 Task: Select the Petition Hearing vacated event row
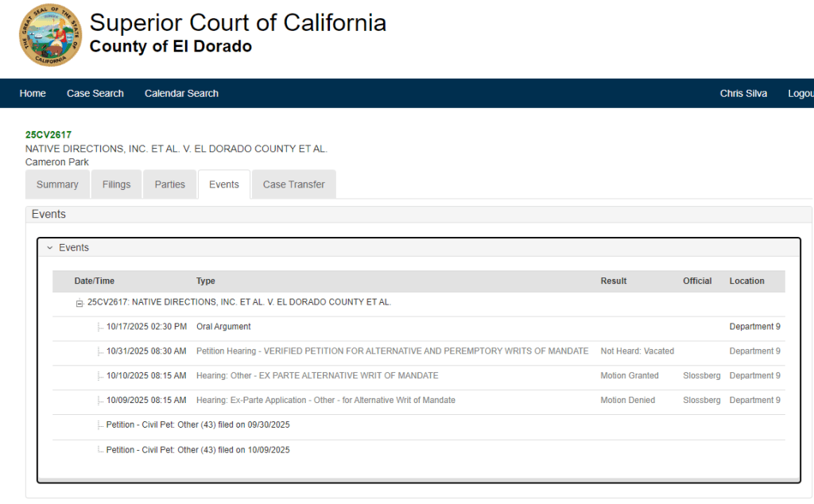(392, 351)
